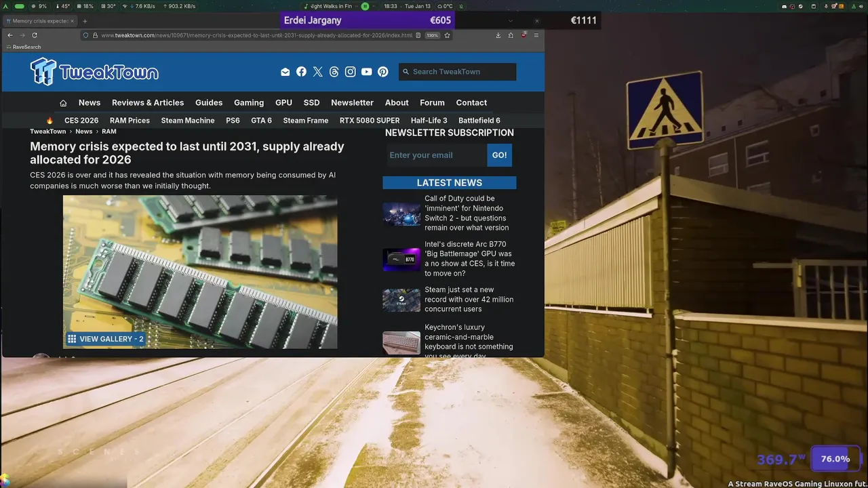This screenshot has height=488, width=868.
Task: Open TweakTown's YouTube icon
Action: (366, 72)
